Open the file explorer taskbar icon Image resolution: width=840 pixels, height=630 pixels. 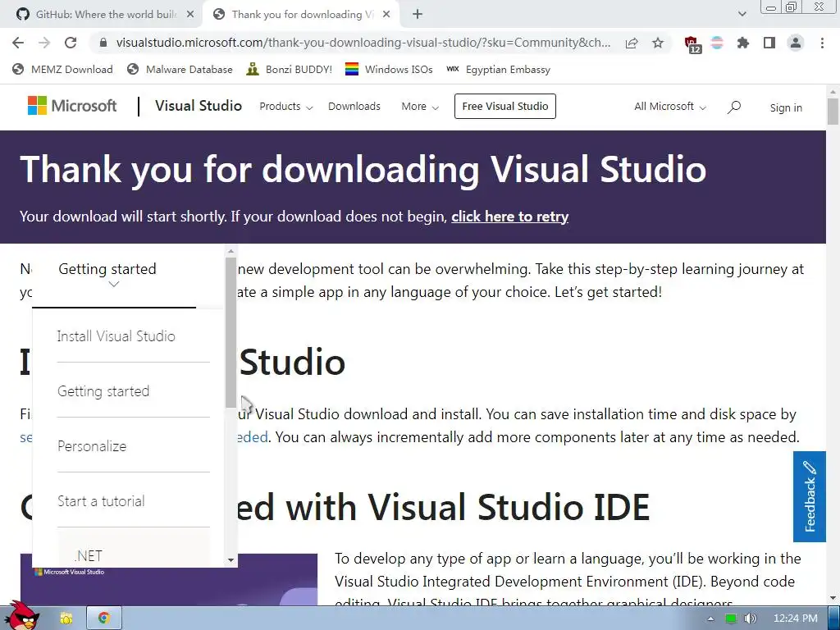pyautogui.click(x=66, y=619)
